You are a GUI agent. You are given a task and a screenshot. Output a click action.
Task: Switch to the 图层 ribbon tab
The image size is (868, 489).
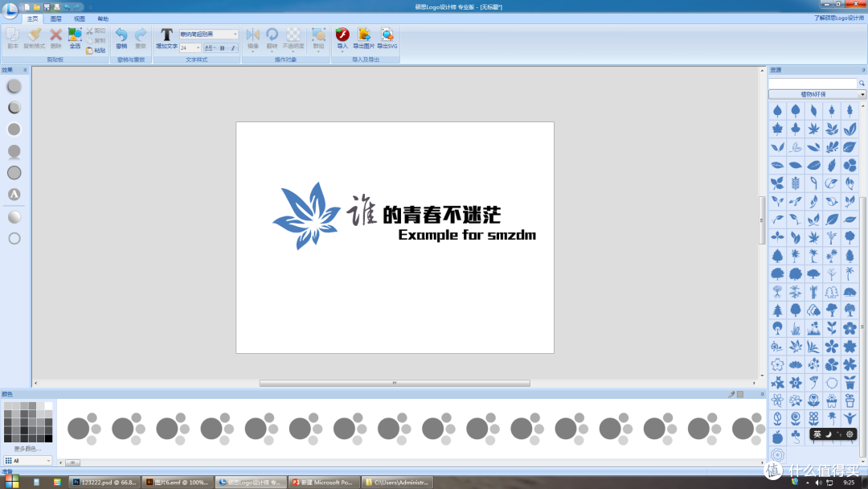pyautogui.click(x=56, y=18)
